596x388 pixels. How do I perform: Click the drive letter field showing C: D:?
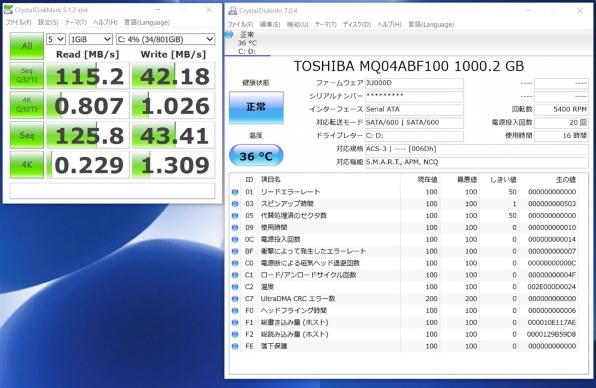tap(414, 136)
